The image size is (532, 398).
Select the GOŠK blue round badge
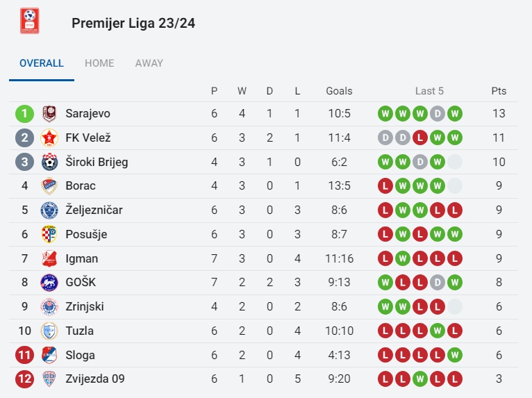[49, 282]
